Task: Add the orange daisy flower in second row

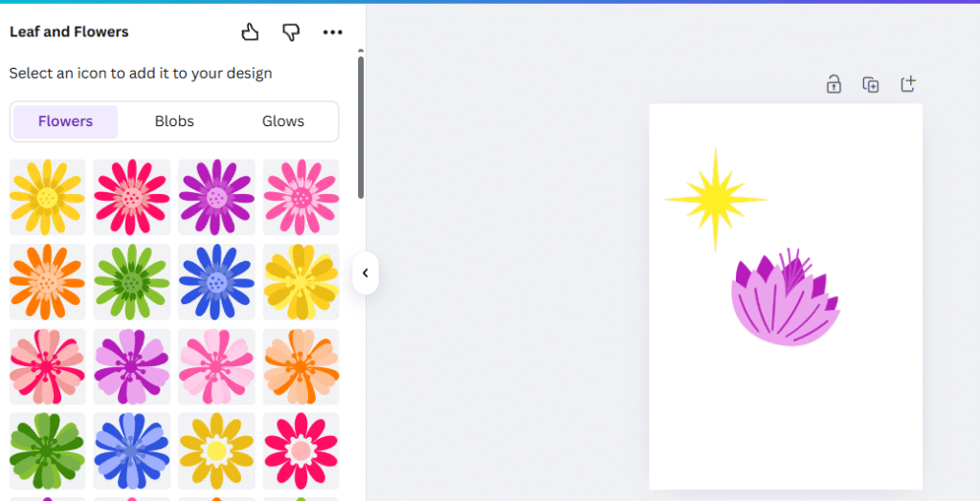Action: (47, 282)
